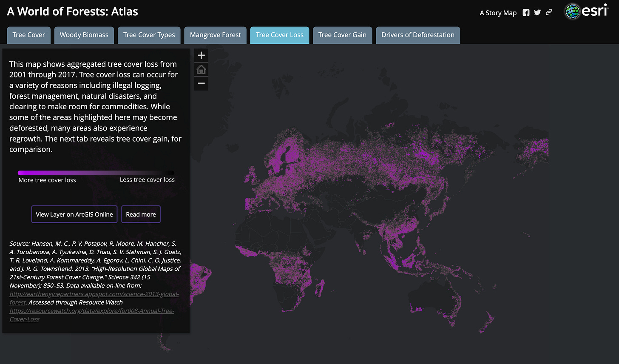
Task: Go to the Mangrove Forest tab
Action: coord(216,35)
